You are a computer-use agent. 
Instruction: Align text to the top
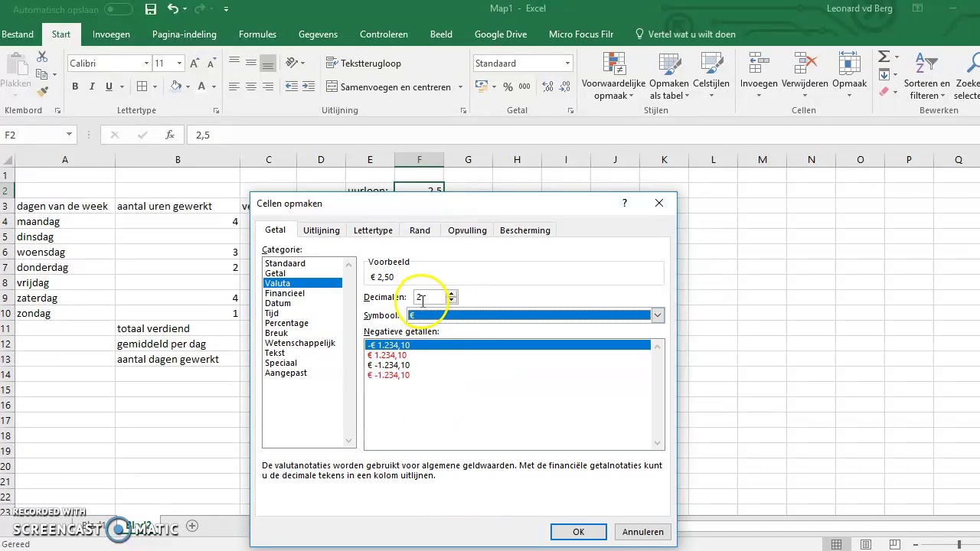point(234,64)
